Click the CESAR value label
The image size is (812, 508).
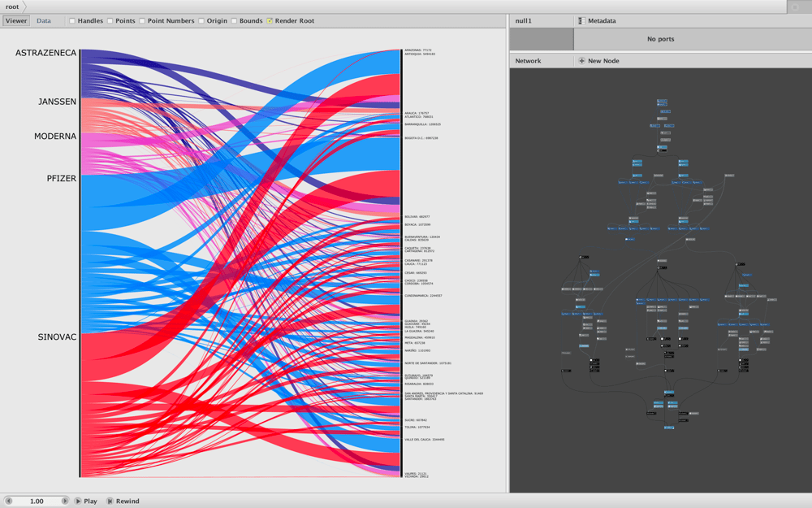click(415, 272)
